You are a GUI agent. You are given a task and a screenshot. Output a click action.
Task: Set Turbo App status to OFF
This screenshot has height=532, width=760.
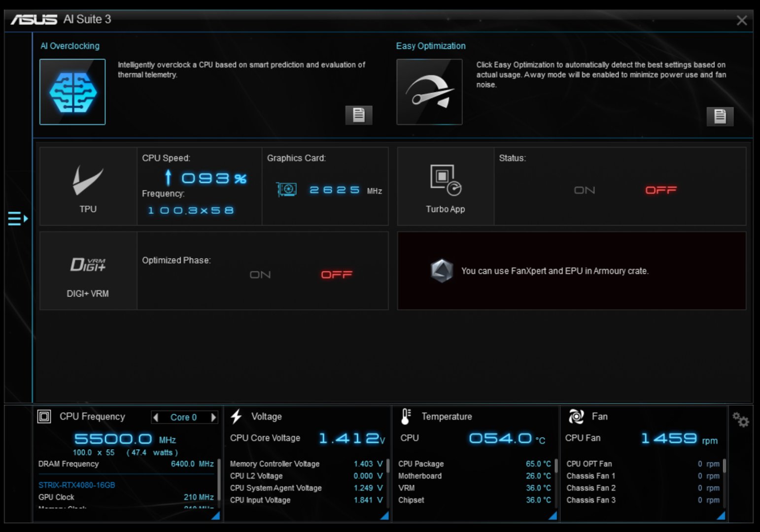tap(661, 190)
